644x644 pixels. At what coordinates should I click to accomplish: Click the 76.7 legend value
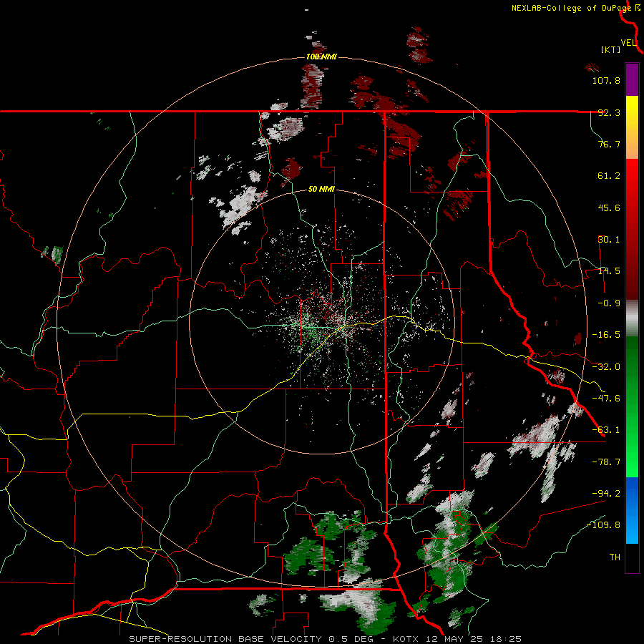pyautogui.click(x=609, y=144)
